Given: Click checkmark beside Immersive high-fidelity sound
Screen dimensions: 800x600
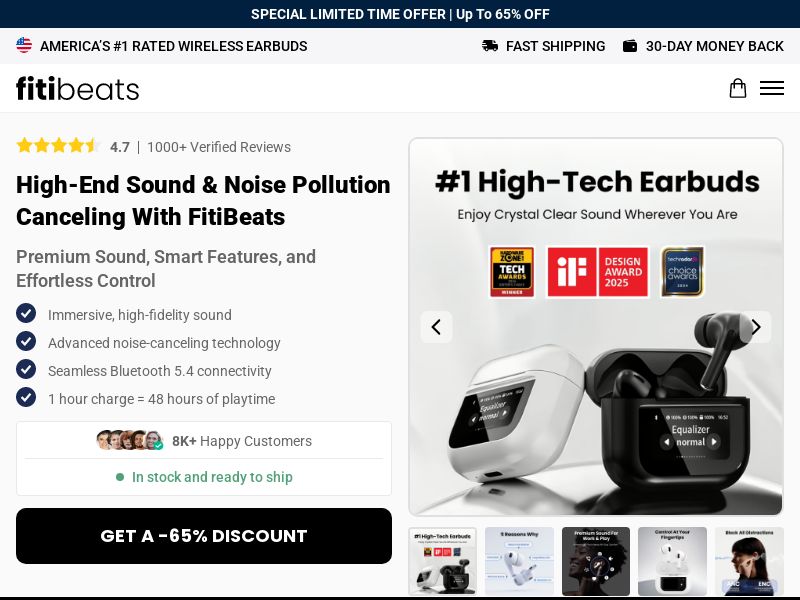Looking at the screenshot, I should pyautogui.click(x=26, y=314).
